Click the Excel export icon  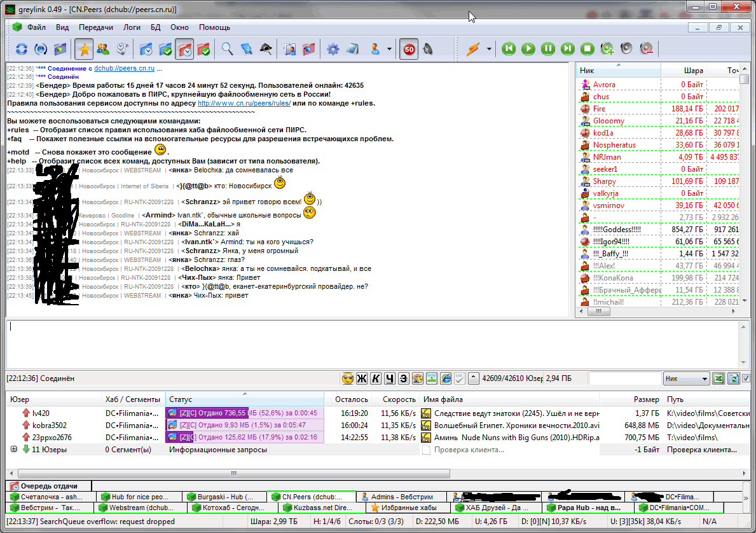(718, 378)
